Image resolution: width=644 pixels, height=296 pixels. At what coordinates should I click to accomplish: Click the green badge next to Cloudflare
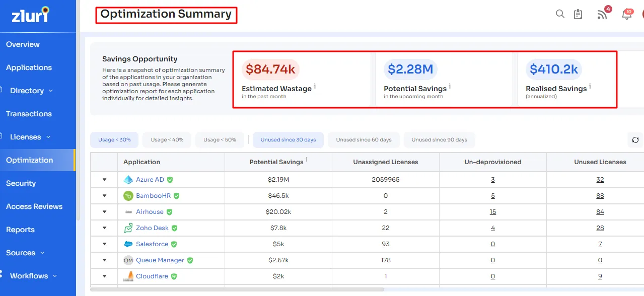click(x=174, y=276)
